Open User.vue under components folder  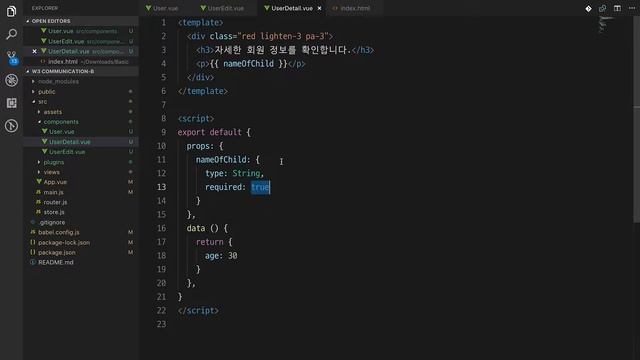81,132
